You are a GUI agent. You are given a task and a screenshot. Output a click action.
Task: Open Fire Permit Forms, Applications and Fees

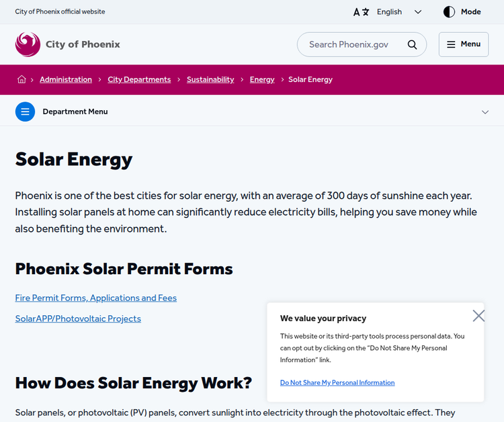point(96,298)
